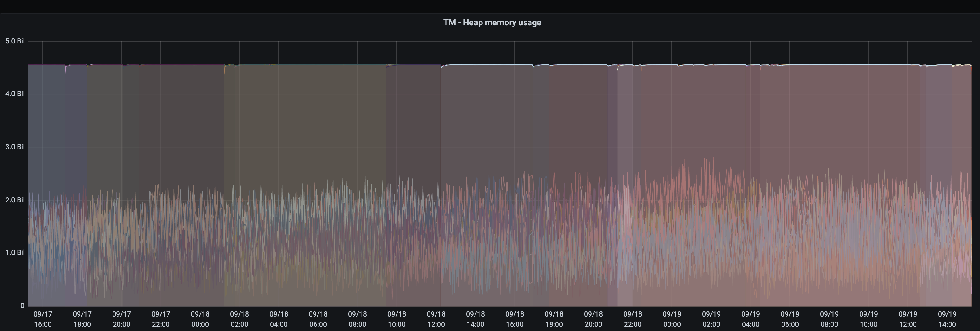Click the 09/17 22:00 time axis label
980x331 pixels.
click(161, 319)
